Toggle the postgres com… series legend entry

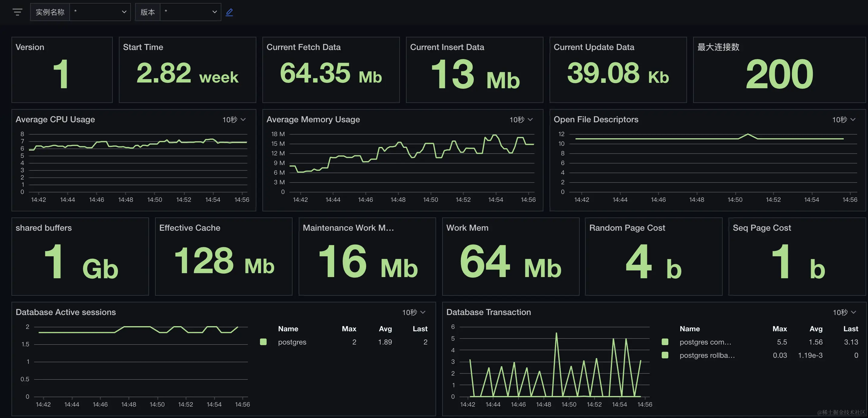[x=705, y=342]
